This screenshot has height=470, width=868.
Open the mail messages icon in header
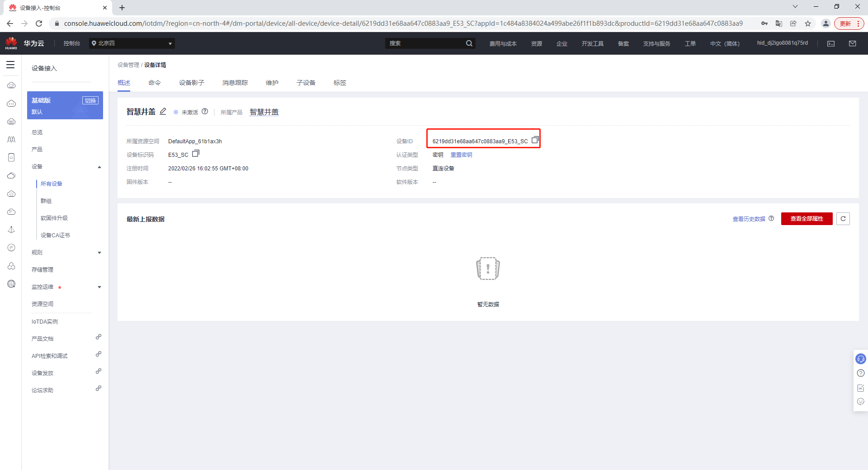[853, 43]
